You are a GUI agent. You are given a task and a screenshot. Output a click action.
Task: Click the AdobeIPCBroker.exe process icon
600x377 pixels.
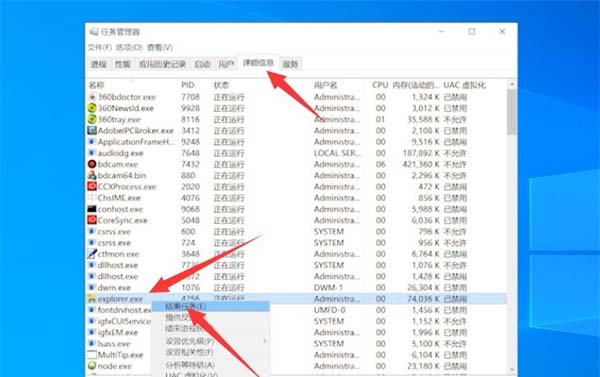pos(92,131)
